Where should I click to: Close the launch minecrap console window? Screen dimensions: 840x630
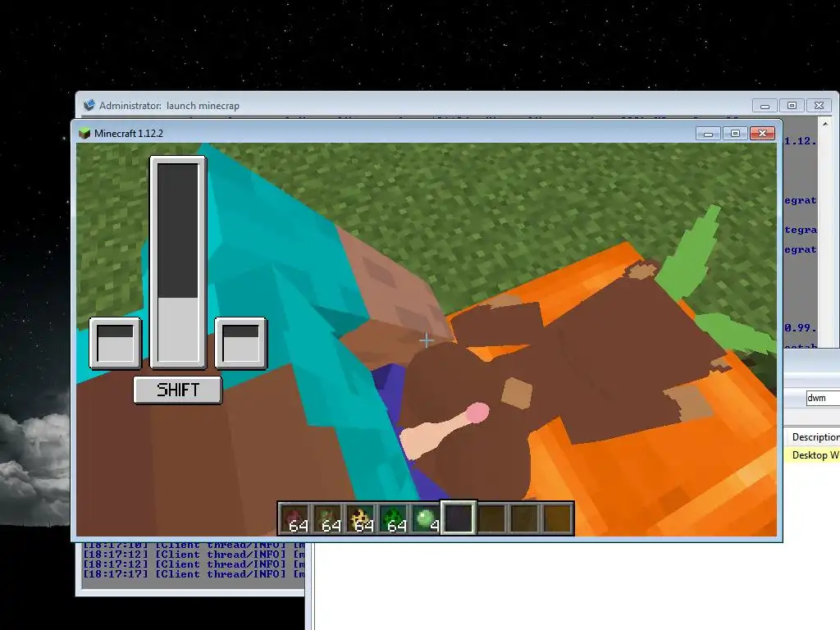(x=819, y=106)
